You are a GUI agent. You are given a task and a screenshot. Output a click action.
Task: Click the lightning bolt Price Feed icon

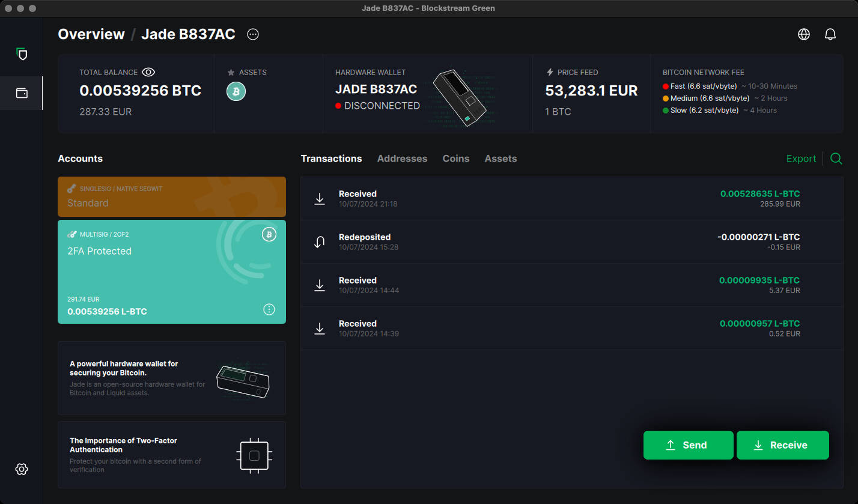(x=550, y=72)
